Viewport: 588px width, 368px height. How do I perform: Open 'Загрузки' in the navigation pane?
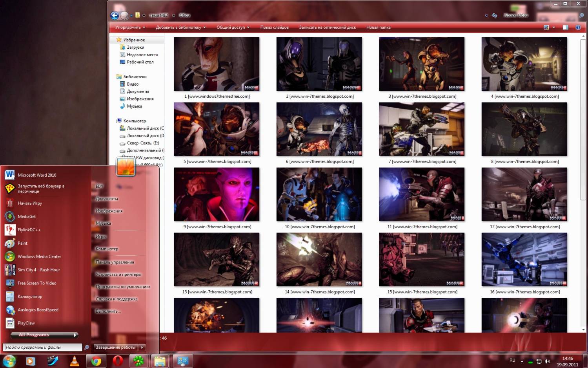click(135, 47)
